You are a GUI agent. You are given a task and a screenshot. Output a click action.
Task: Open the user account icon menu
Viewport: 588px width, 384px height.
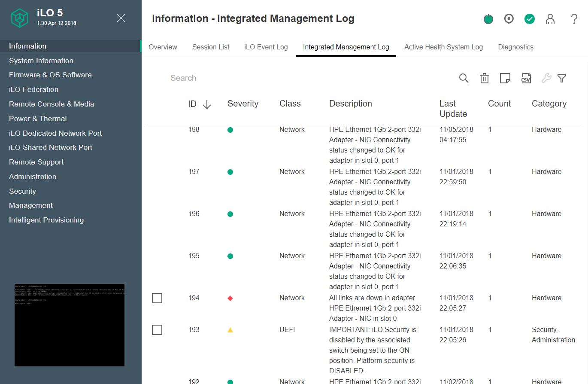(550, 19)
